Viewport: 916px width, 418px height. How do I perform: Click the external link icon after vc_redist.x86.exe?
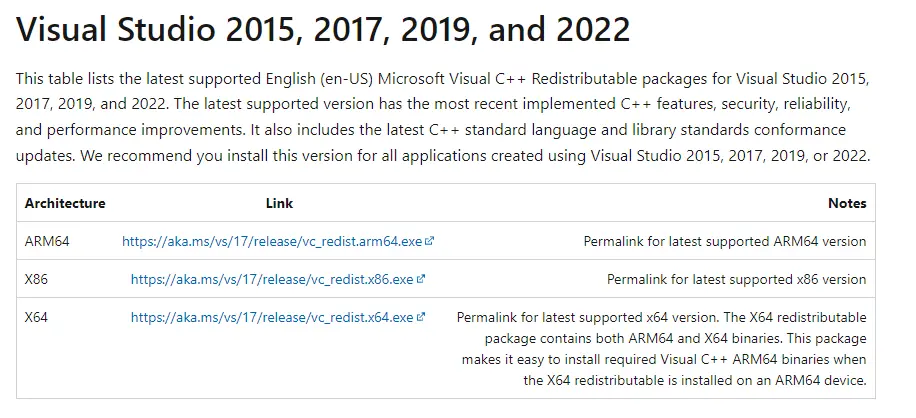coord(421,279)
